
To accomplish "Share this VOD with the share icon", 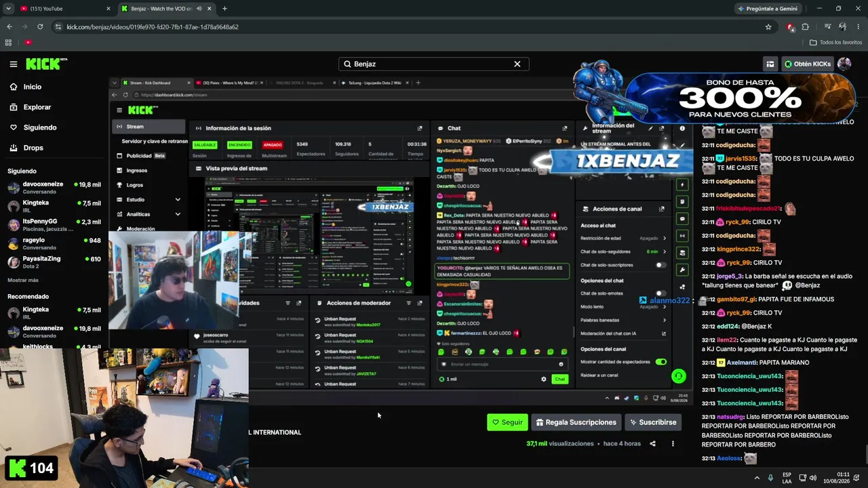I will coord(652,444).
